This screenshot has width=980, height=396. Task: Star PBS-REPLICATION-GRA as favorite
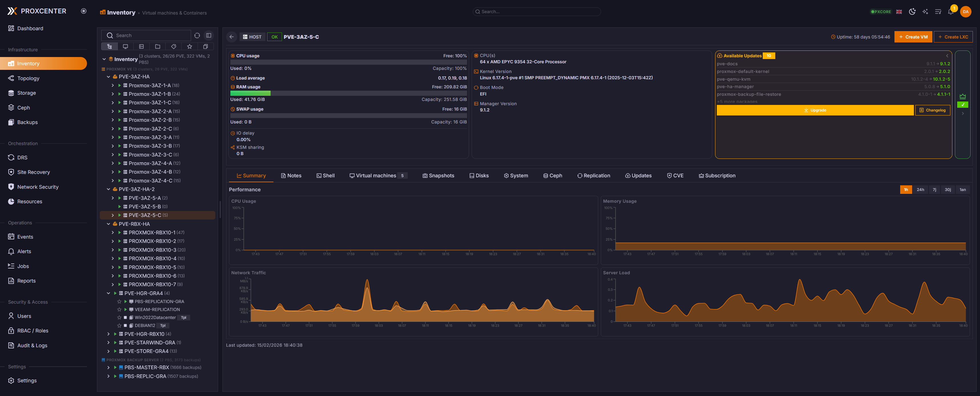[x=119, y=302]
